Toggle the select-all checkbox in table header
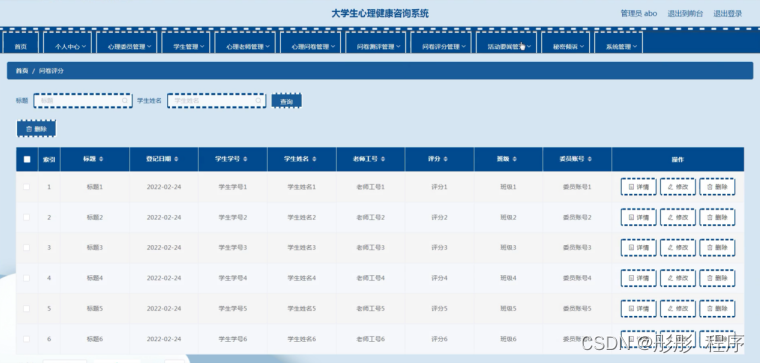This screenshot has height=363, width=760. point(27,159)
